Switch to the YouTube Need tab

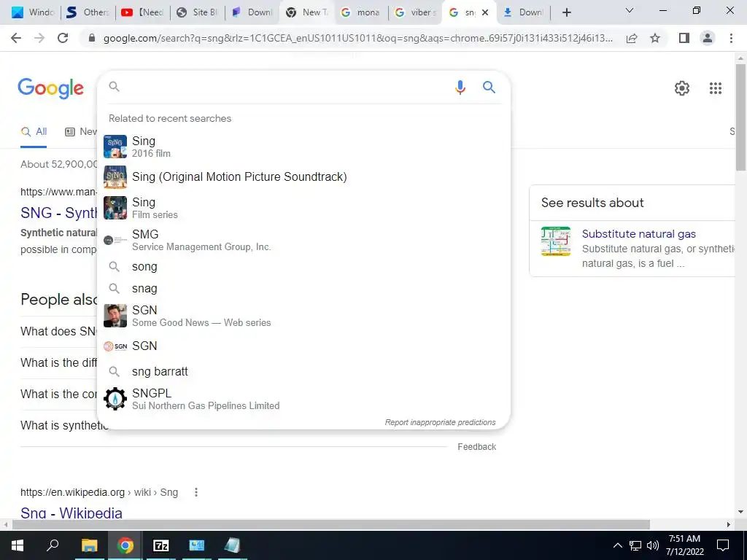(142, 13)
